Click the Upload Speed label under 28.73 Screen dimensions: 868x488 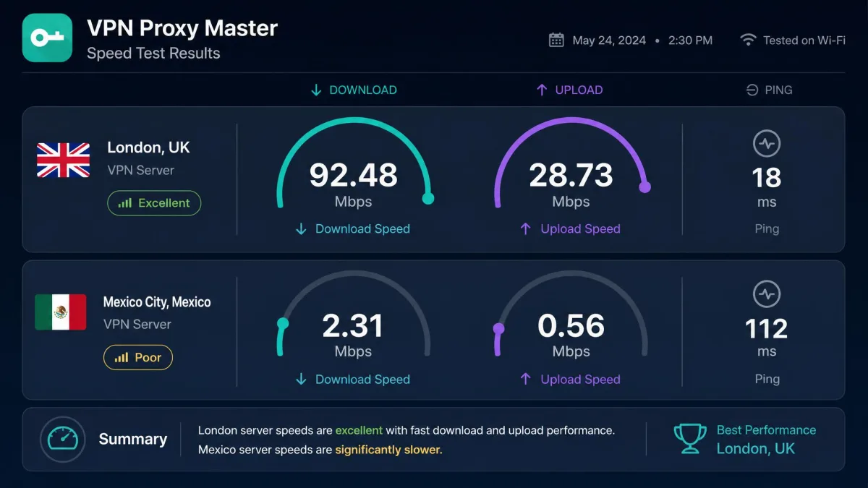tap(580, 229)
